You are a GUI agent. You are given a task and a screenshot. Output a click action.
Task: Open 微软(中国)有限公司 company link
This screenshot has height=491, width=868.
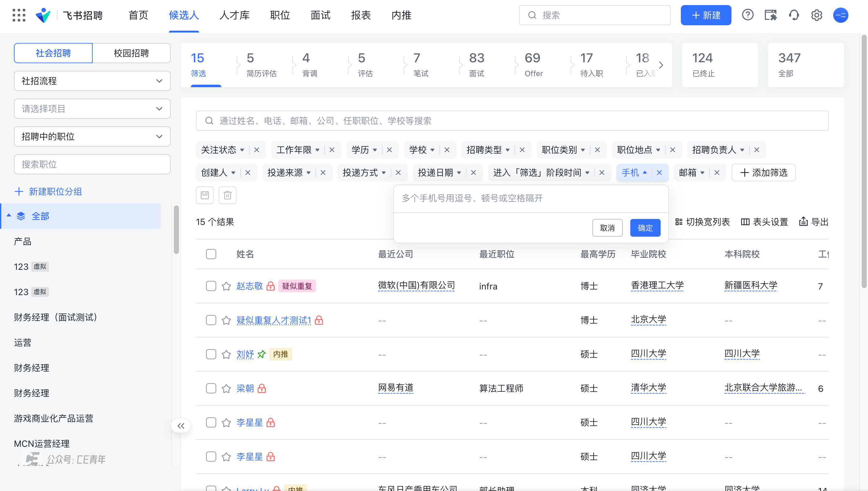click(416, 286)
